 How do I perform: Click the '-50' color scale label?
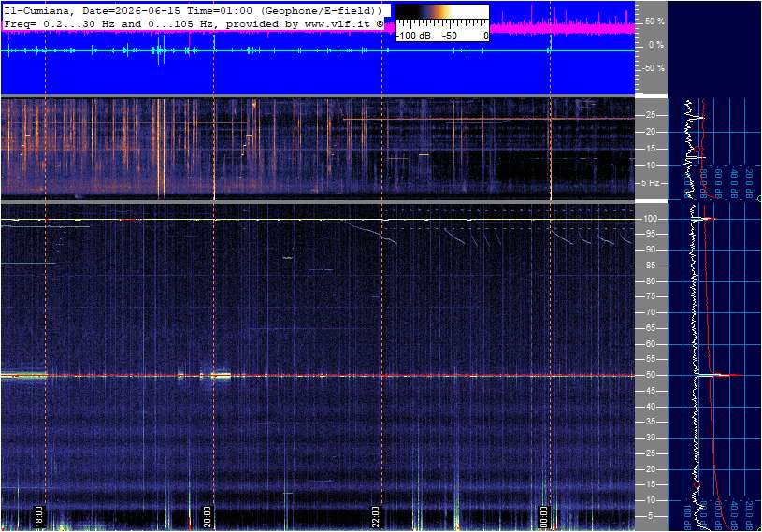[450, 36]
